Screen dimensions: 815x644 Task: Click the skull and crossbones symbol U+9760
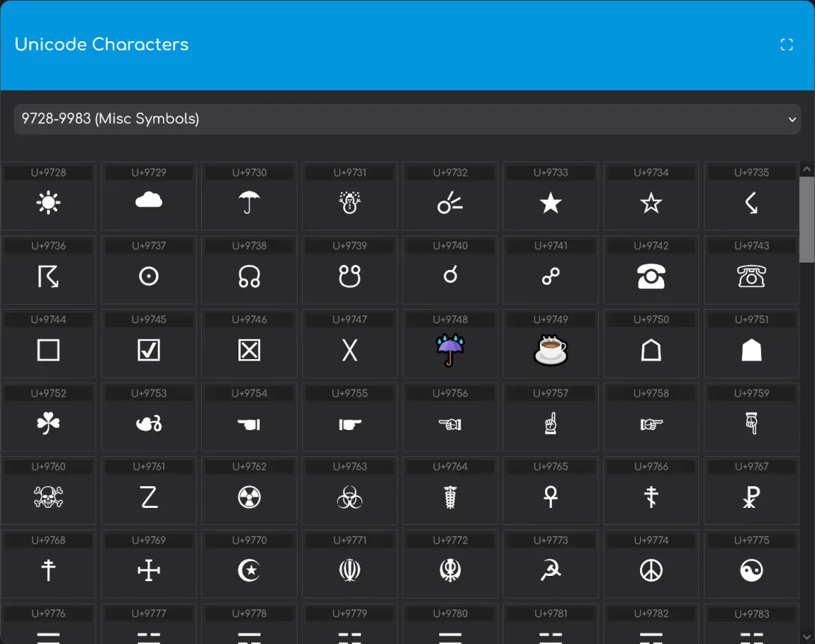click(x=48, y=496)
